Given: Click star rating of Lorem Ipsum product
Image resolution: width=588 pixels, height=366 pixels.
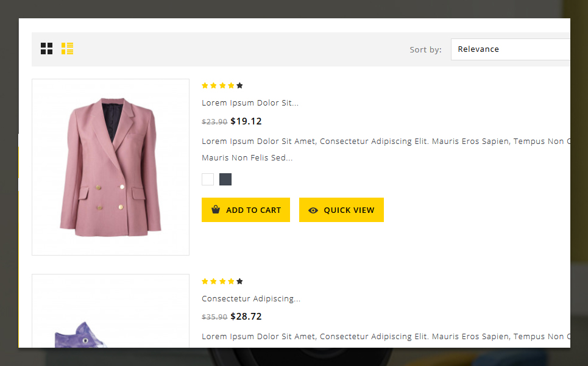Looking at the screenshot, I should 222,85.
